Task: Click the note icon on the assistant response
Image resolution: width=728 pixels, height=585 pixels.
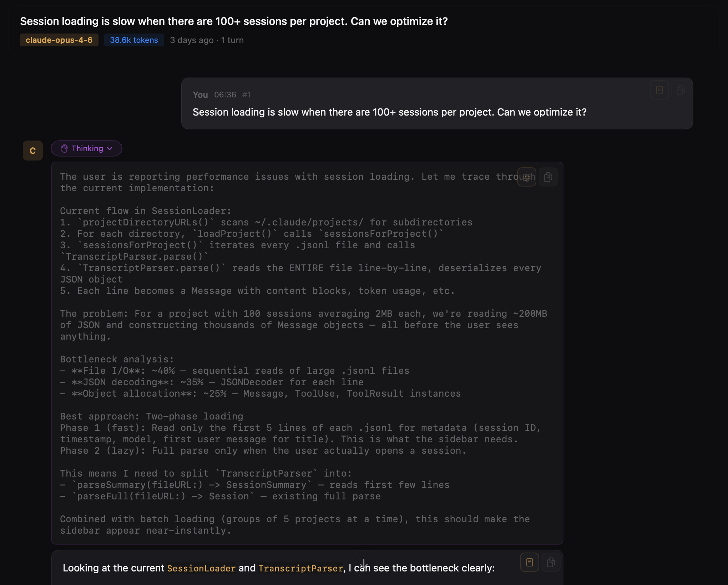Action: click(529, 562)
